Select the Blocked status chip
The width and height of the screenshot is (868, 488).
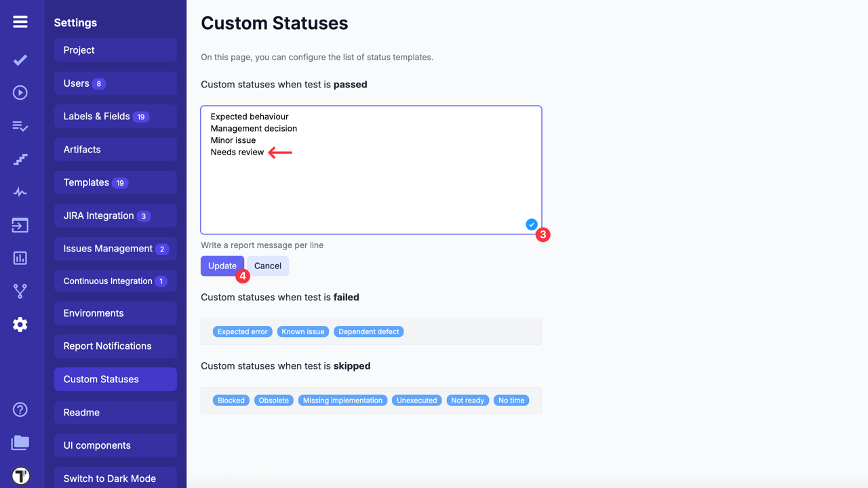[x=231, y=400]
